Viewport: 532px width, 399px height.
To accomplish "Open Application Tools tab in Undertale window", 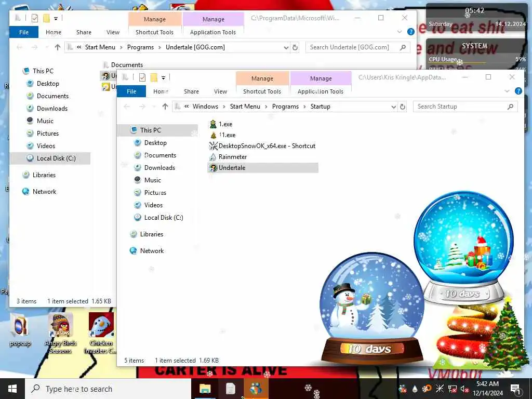I will pyautogui.click(x=212, y=32).
